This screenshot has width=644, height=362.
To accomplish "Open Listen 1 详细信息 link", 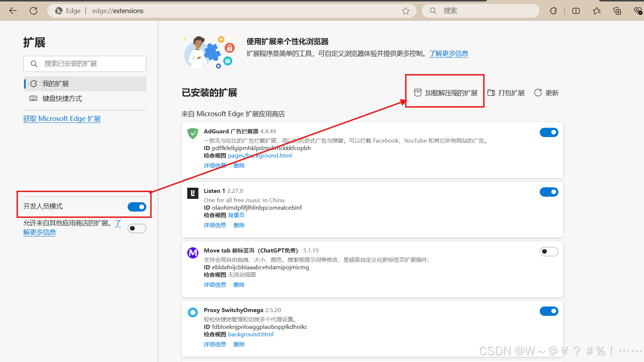I will pyautogui.click(x=215, y=225).
